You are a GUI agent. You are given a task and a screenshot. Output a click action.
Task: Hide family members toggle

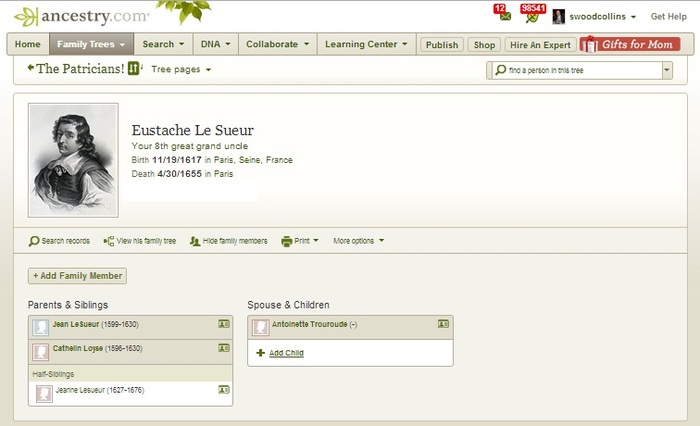tap(228, 241)
